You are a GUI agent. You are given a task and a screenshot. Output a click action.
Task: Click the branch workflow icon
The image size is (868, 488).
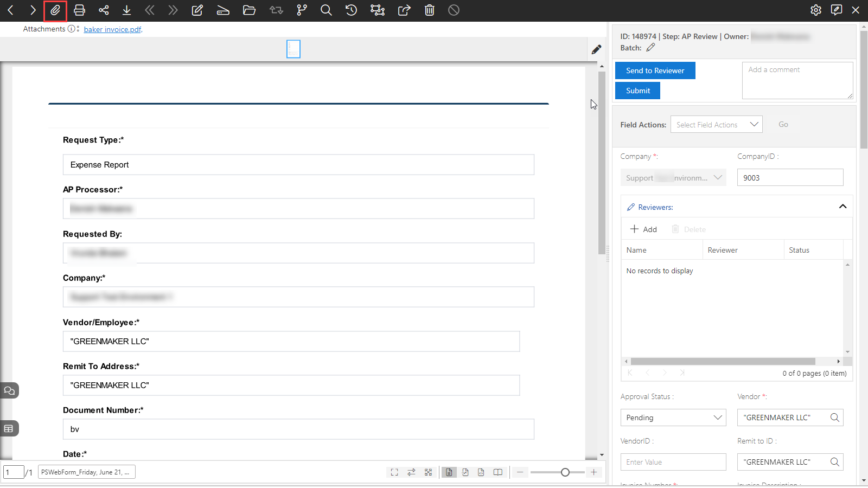click(302, 10)
